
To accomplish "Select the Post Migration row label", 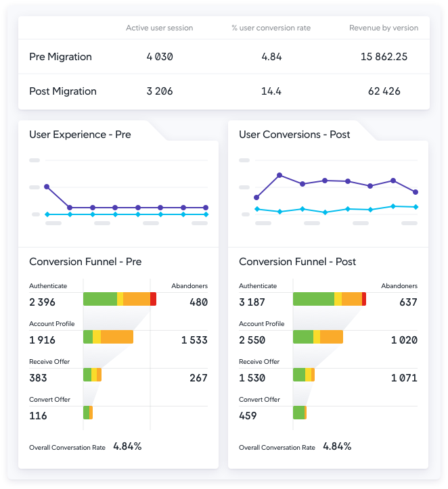I will 63,91.
